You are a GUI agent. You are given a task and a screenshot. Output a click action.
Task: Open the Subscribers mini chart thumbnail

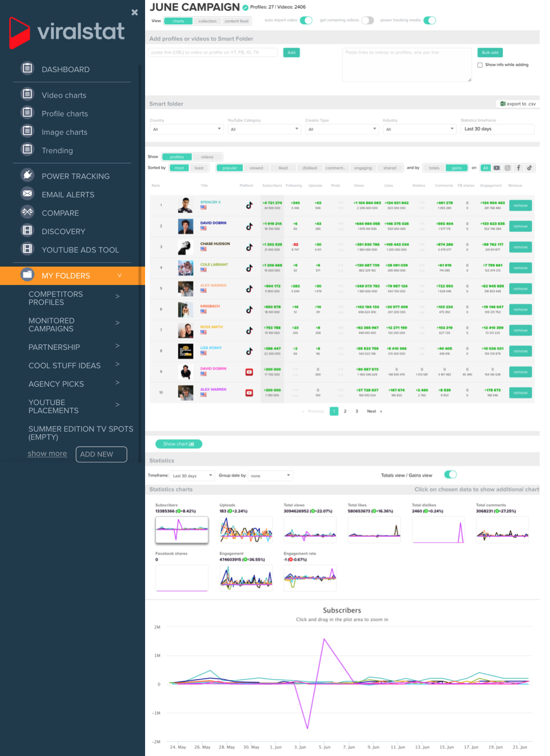182,530
